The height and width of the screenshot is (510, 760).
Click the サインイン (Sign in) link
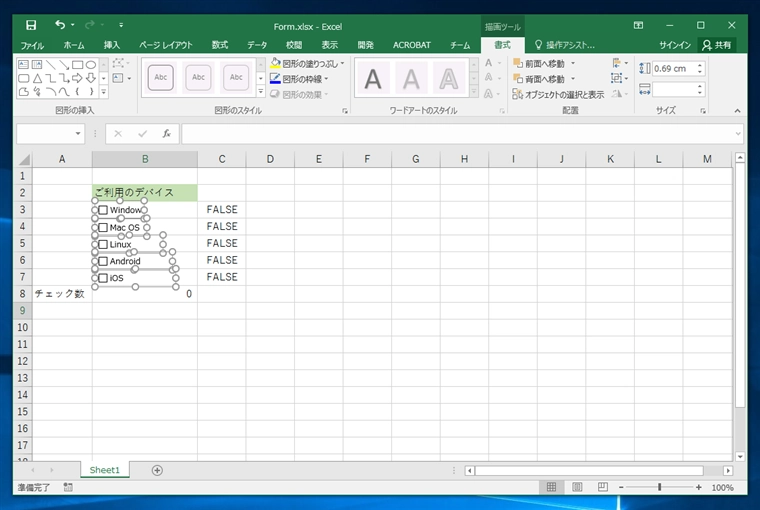675,45
